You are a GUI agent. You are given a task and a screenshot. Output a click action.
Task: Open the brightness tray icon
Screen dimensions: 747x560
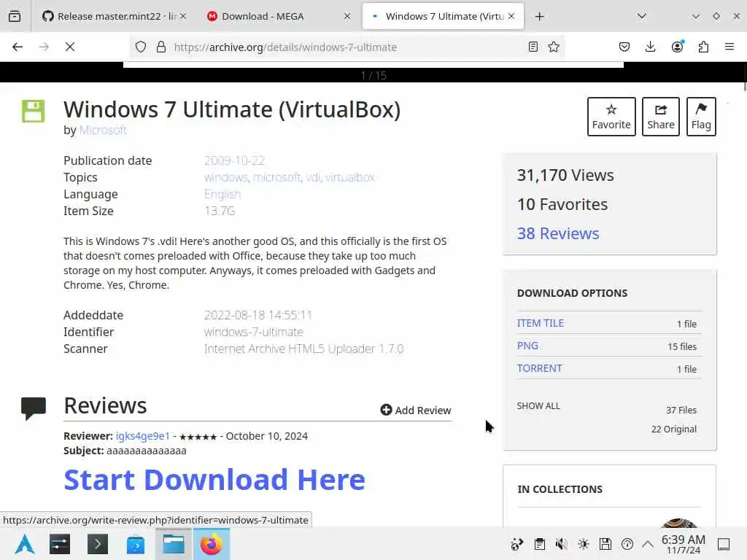[583, 544]
